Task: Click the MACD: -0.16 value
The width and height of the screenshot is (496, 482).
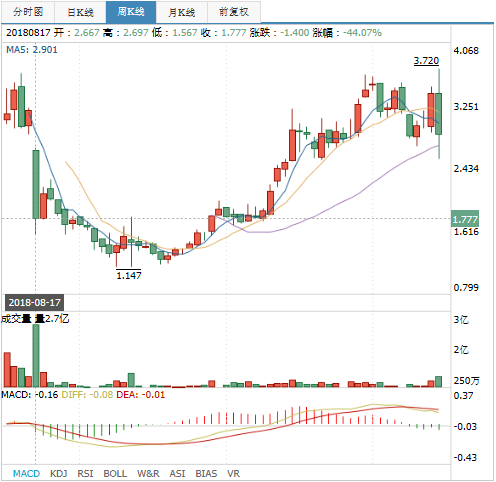Action: [29, 395]
